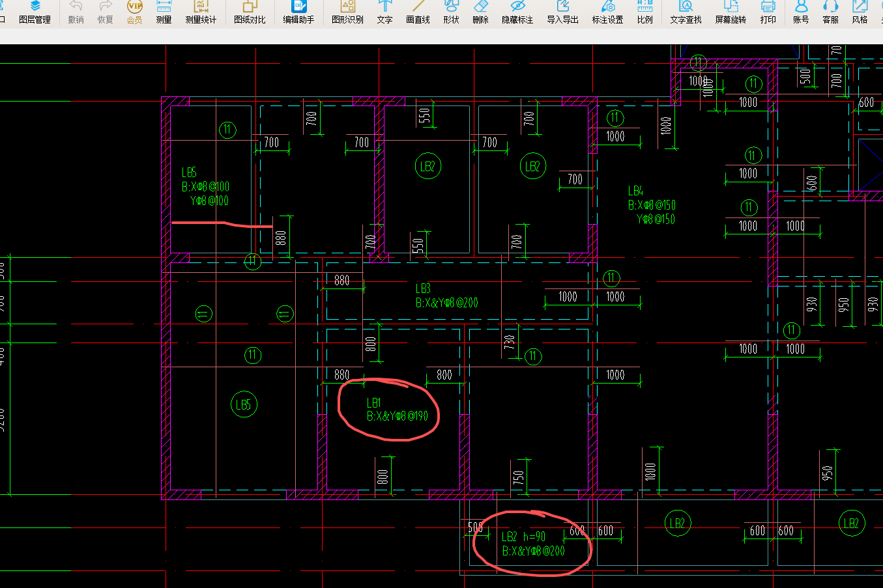Launch the 编辑助手 edit assistant
Image resolution: width=883 pixels, height=588 pixels.
pyautogui.click(x=298, y=12)
